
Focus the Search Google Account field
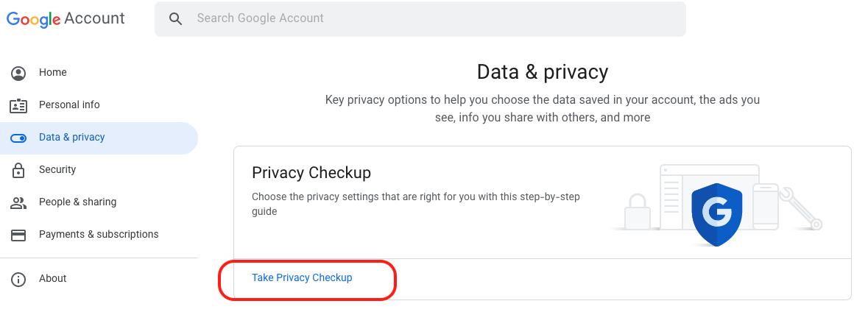click(420, 19)
